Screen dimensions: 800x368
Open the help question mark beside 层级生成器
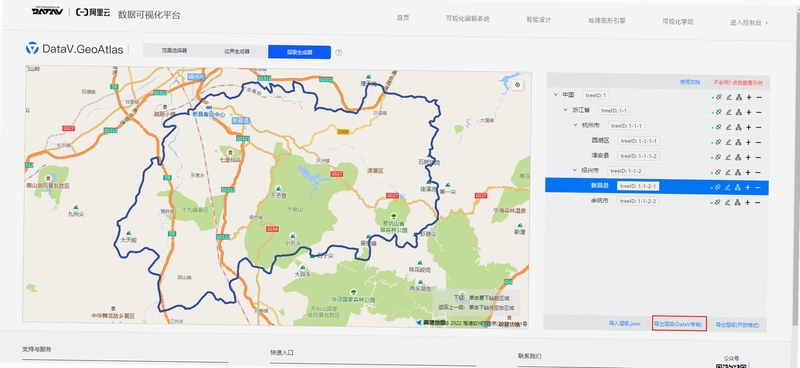(x=339, y=52)
